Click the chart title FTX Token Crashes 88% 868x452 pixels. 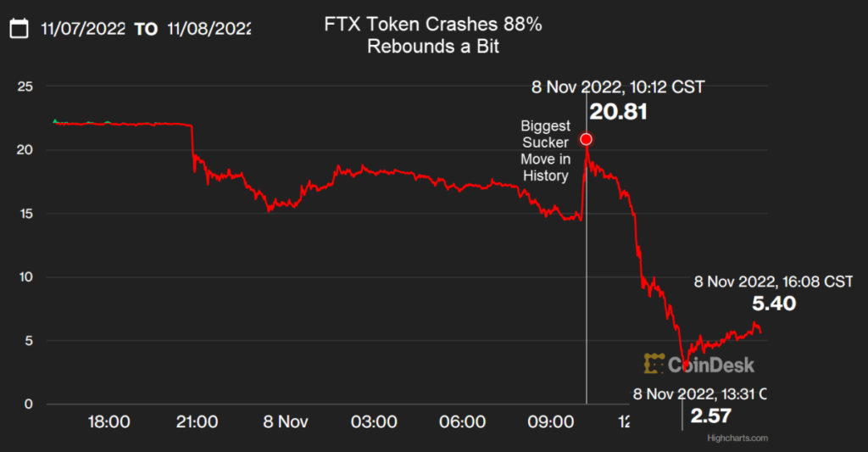pos(433,25)
